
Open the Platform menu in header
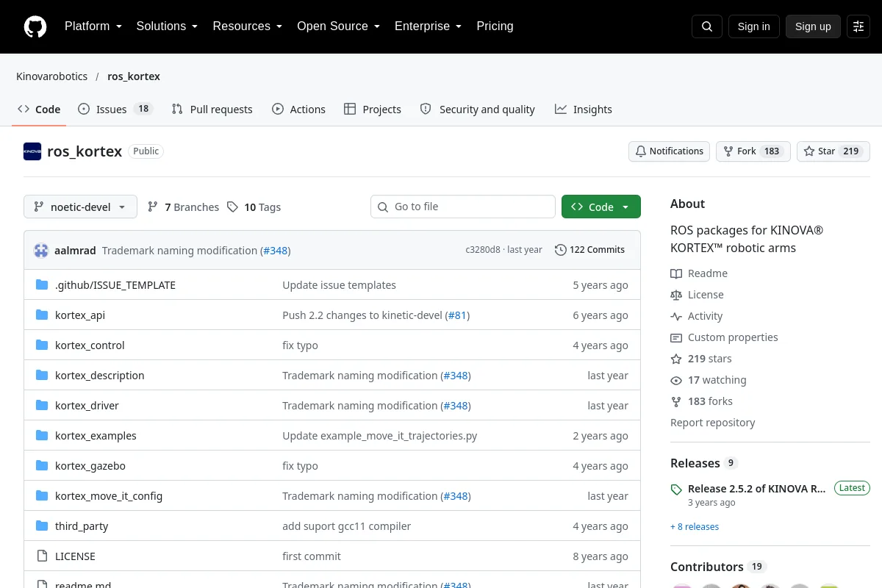[x=93, y=26]
